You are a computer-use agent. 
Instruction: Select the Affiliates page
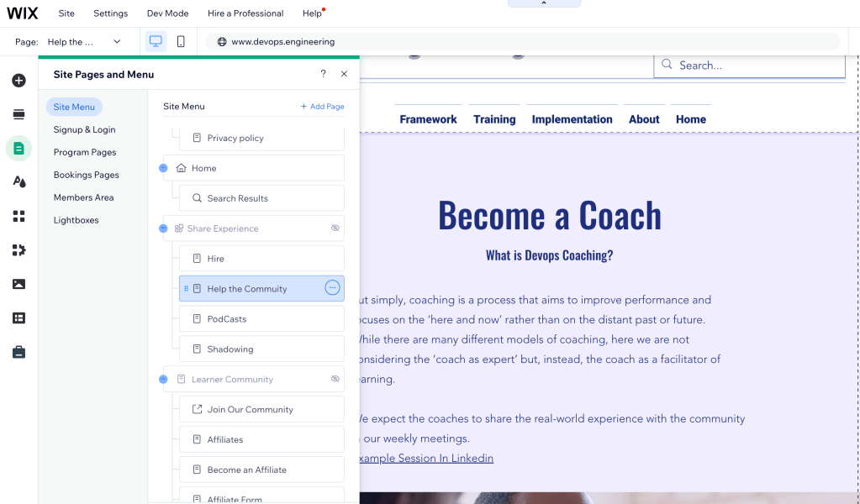coord(261,438)
